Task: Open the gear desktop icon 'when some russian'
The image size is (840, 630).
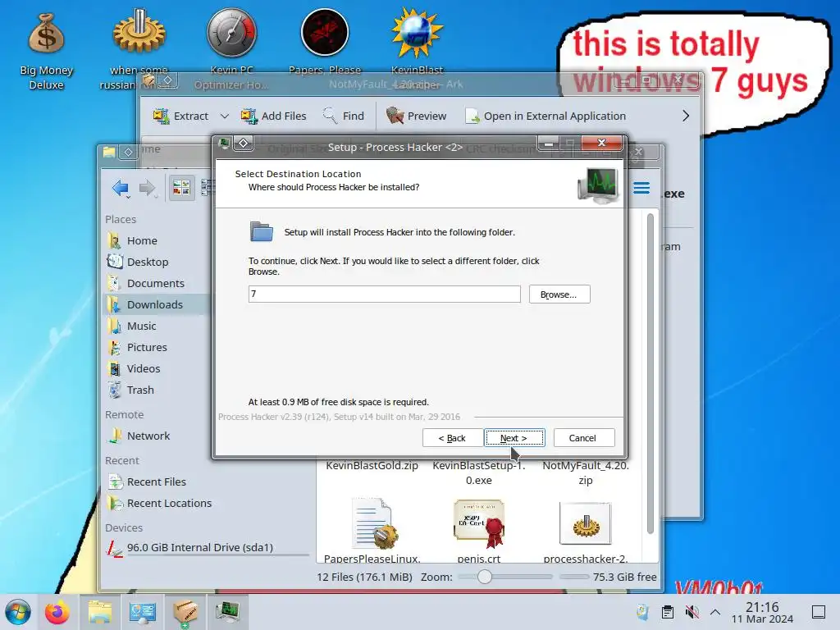Action: 139,47
